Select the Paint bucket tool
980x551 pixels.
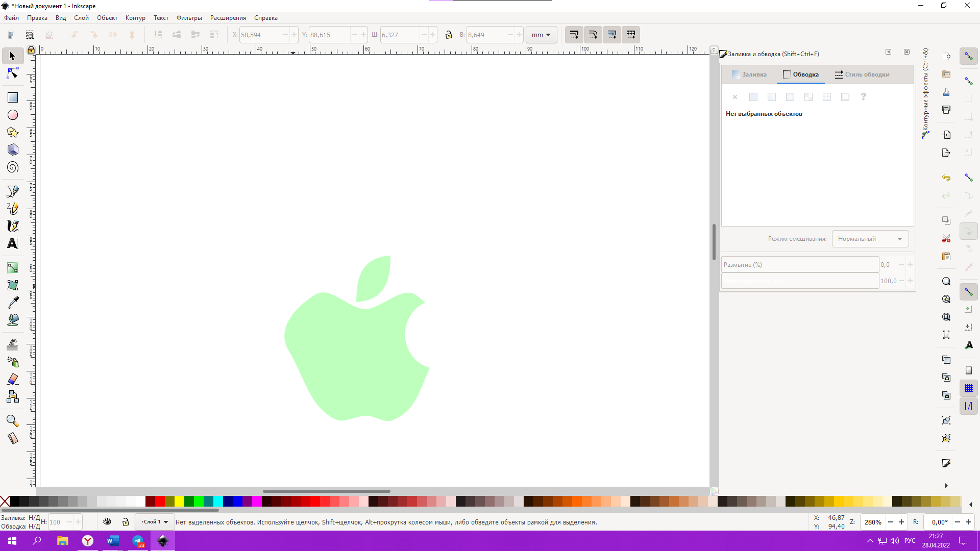coord(12,320)
